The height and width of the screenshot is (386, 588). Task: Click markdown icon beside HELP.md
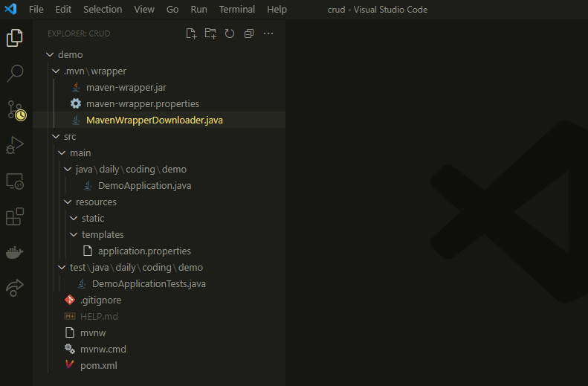click(x=70, y=317)
